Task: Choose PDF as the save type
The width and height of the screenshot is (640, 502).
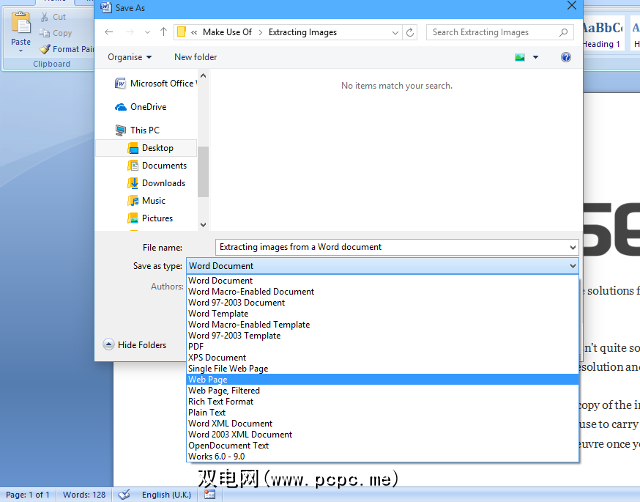Action: [x=383, y=347]
